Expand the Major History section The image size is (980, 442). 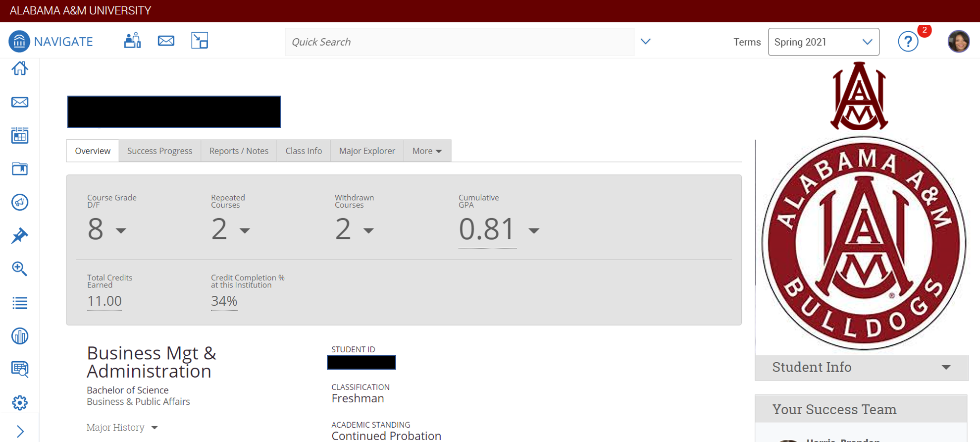click(122, 427)
